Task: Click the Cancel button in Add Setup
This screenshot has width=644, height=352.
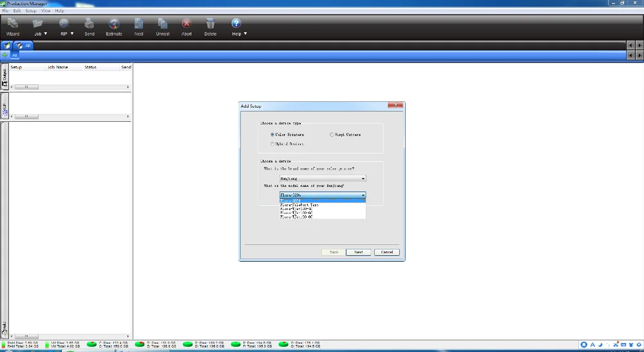Action: (387, 252)
